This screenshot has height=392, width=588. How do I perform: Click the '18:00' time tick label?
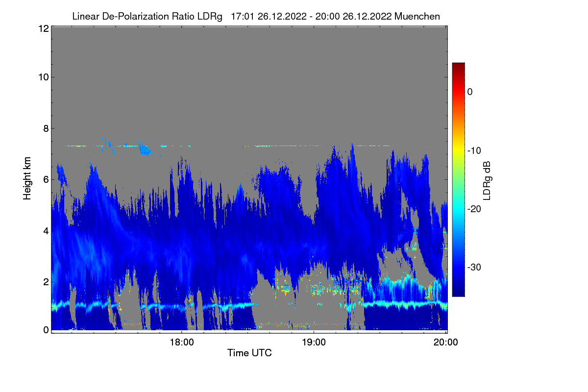tap(181, 342)
